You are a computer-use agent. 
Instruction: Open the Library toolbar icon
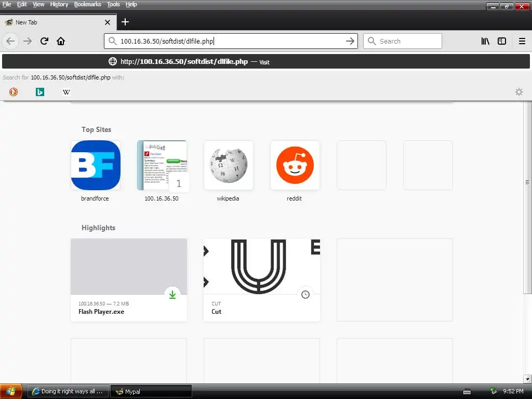coord(485,41)
